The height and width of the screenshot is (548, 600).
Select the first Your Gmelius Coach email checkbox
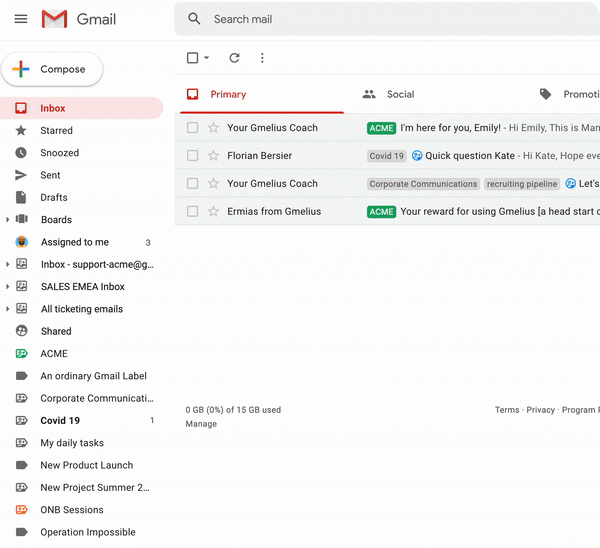point(192,127)
